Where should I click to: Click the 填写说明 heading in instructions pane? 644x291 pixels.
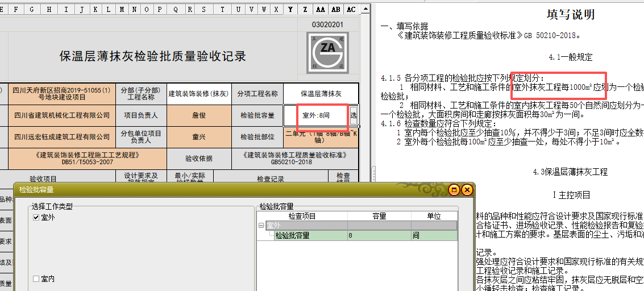click(571, 15)
